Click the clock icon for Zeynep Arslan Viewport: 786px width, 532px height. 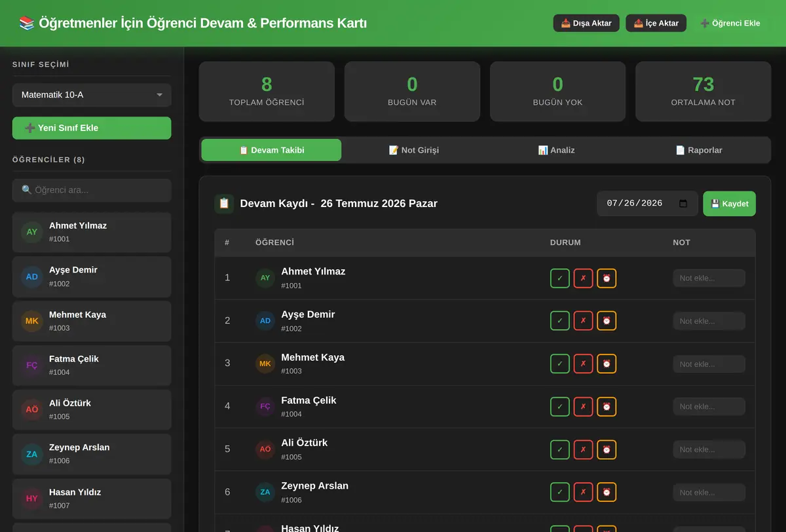(x=607, y=492)
